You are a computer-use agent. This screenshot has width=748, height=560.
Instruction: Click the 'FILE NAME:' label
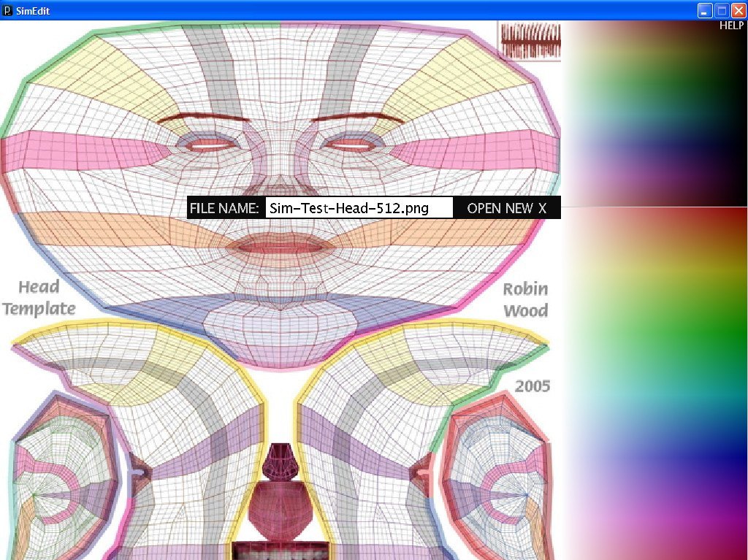point(224,209)
